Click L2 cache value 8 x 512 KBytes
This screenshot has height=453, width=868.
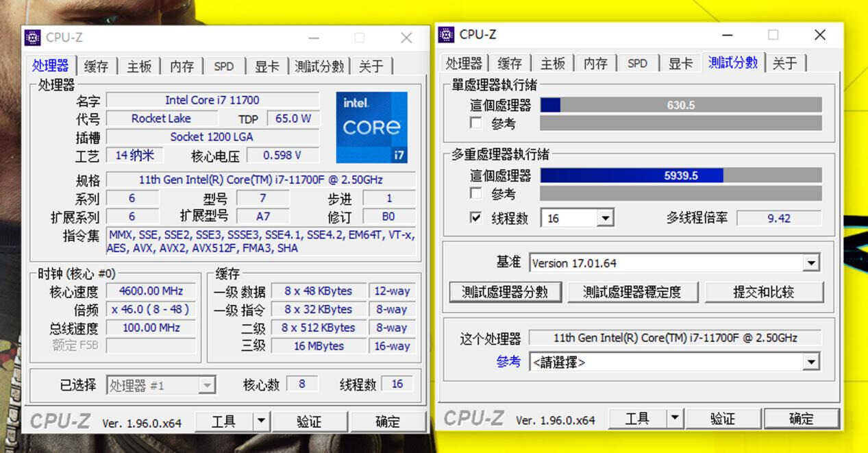tap(319, 328)
